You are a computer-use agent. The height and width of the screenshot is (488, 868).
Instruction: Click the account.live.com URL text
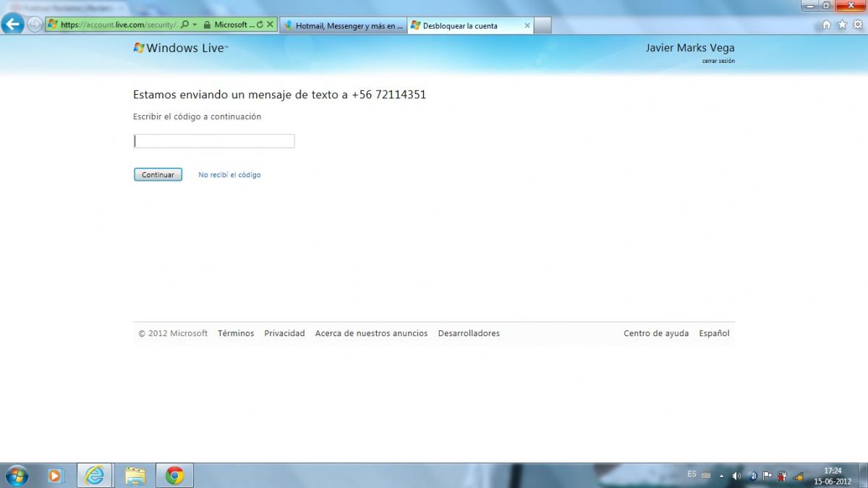click(118, 25)
